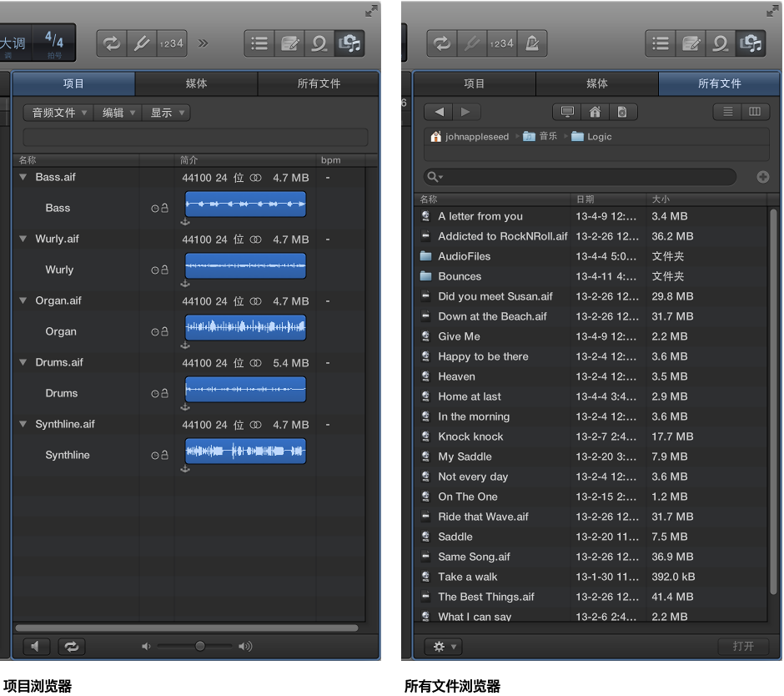Switch to the 媒体 tab
The height and width of the screenshot is (696, 784).
tap(195, 83)
